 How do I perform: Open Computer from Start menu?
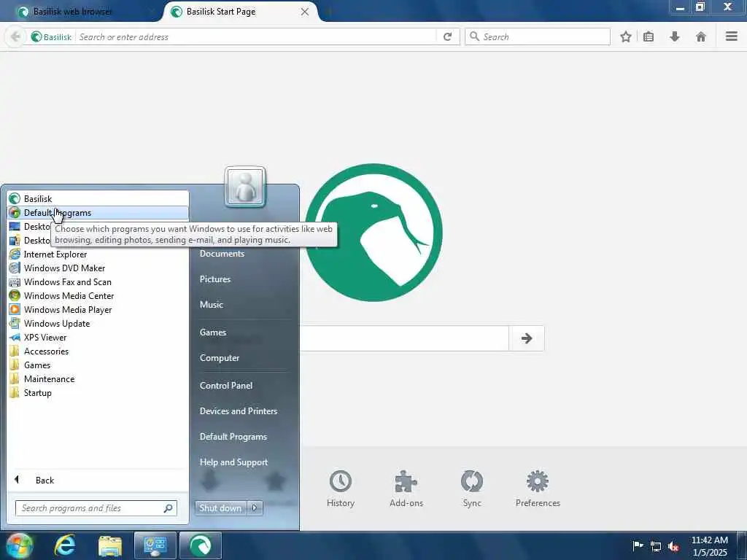click(x=219, y=357)
